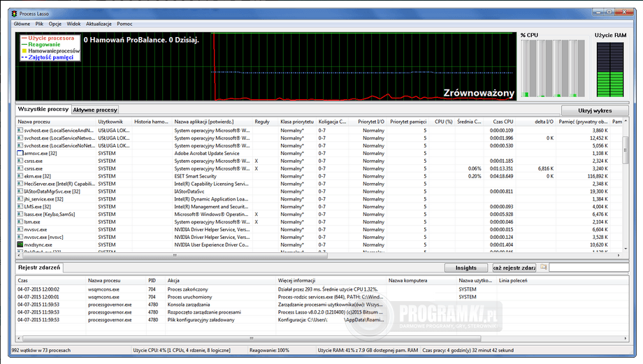Click the Ukryj wykres button
The image size is (643, 364).
click(595, 110)
